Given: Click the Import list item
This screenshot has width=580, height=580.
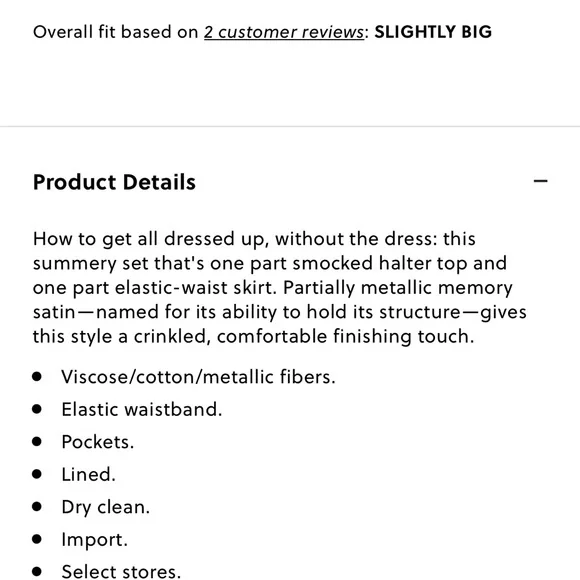Looking at the screenshot, I should coord(95,540).
